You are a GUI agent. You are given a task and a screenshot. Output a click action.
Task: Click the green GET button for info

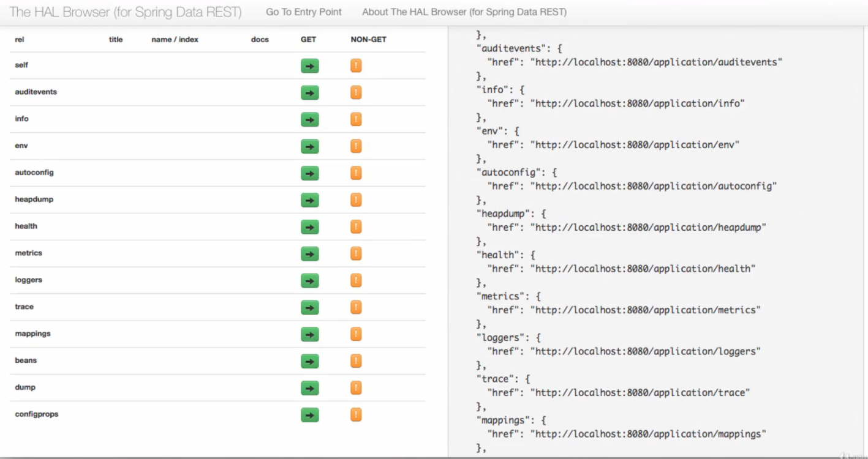309,120
